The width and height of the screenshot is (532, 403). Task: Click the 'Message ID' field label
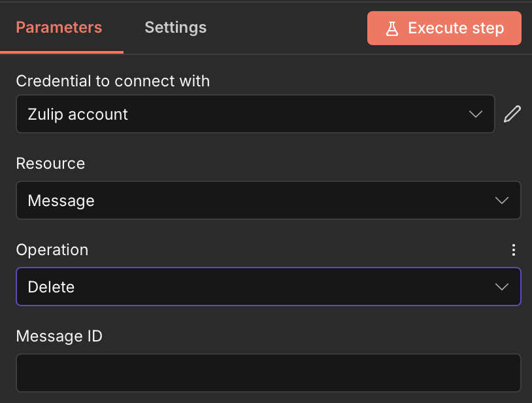point(59,336)
